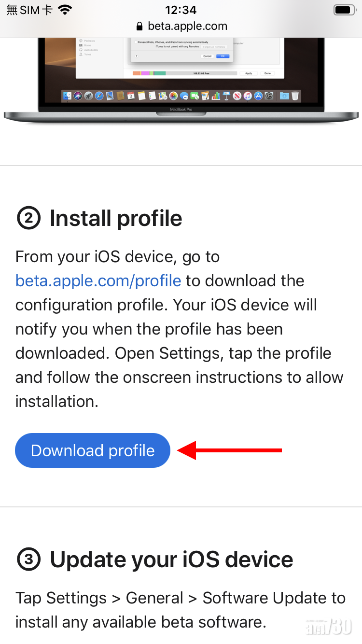Click the Photos icon in the dock
Screen dimensions: 362x644
tap(173, 96)
